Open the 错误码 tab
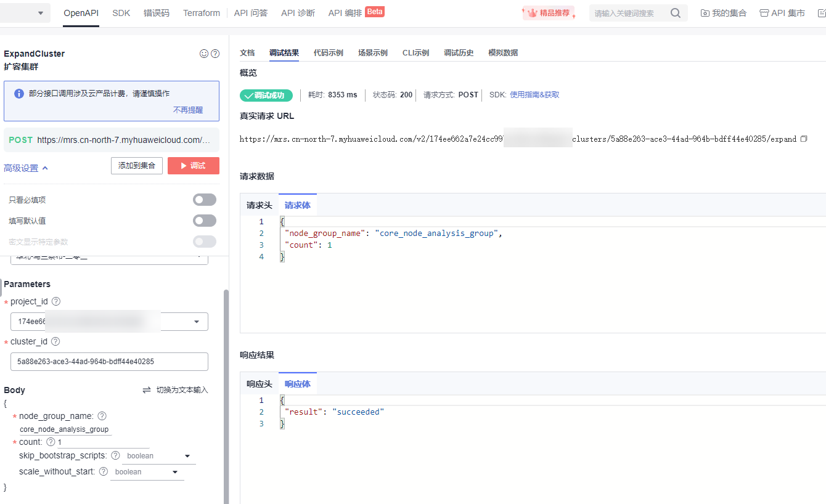Viewport: 826px width, 504px height. (157, 13)
